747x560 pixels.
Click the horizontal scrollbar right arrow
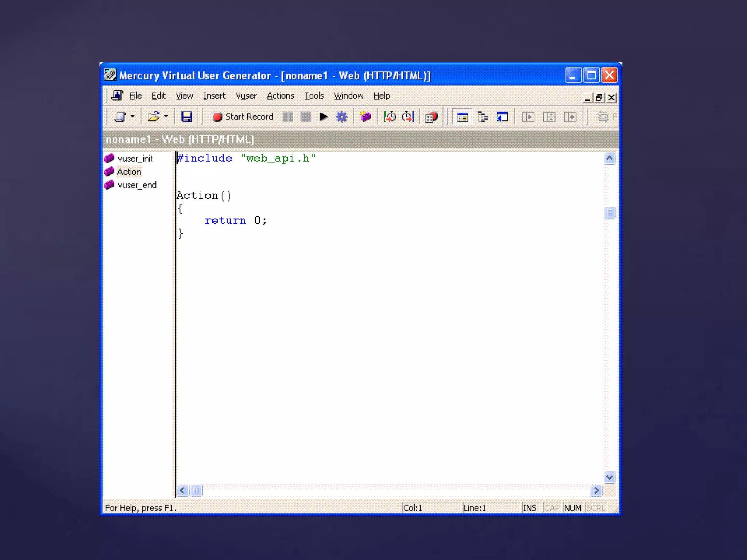coord(596,491)
